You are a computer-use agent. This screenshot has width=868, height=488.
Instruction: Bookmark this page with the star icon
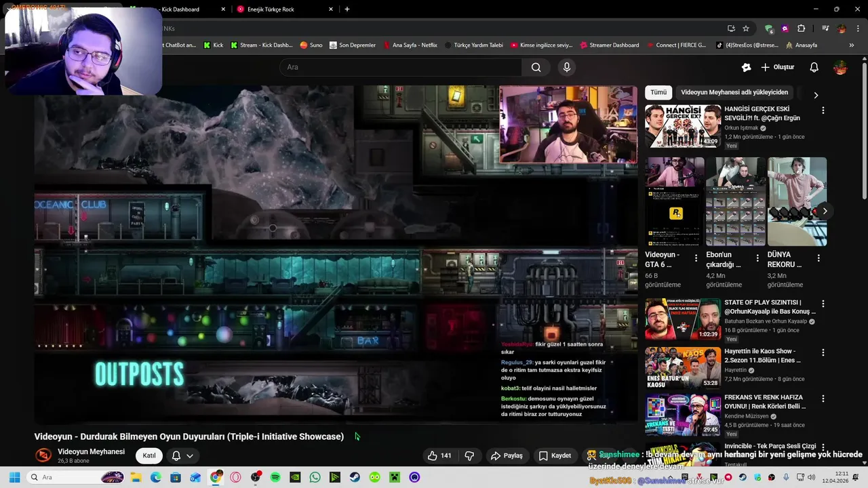[746, 28]
